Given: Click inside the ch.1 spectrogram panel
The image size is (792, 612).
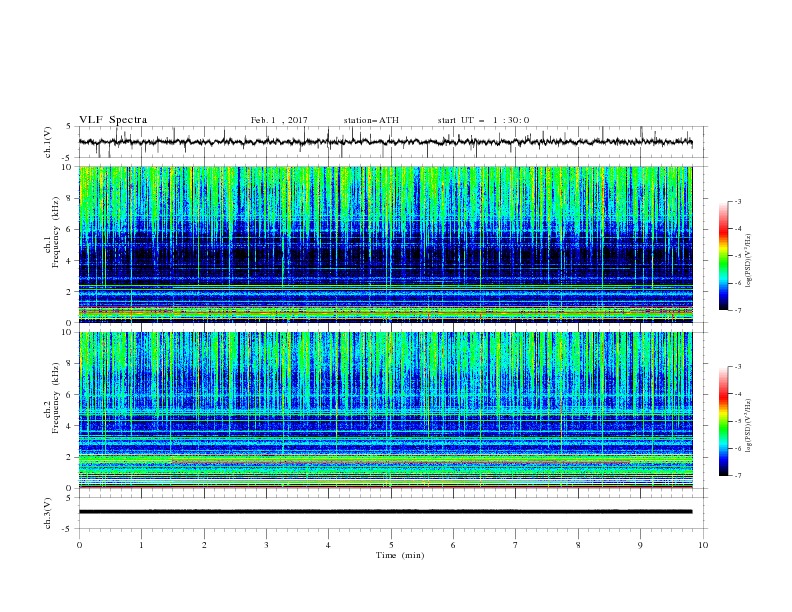Looking at the screenshot, I should click(385, 244).
